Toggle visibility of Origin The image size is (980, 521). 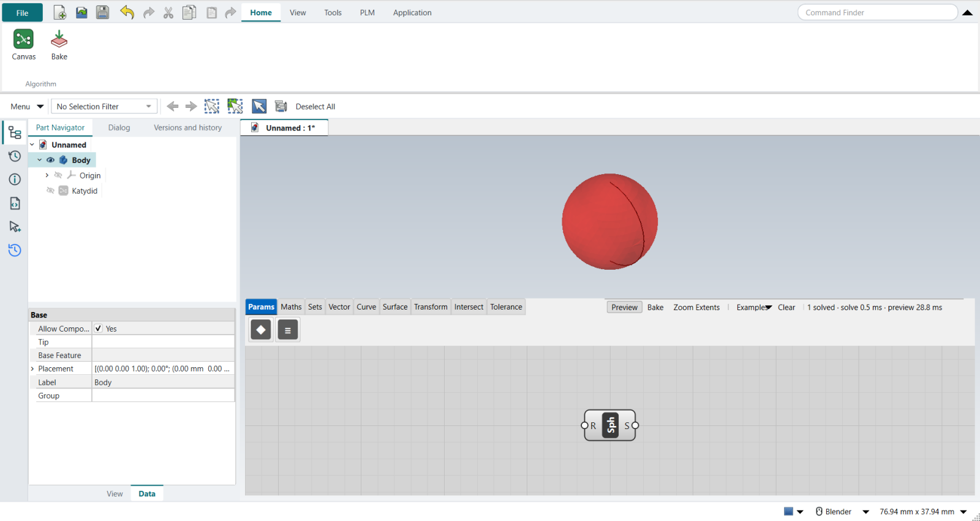click(58, 175)
